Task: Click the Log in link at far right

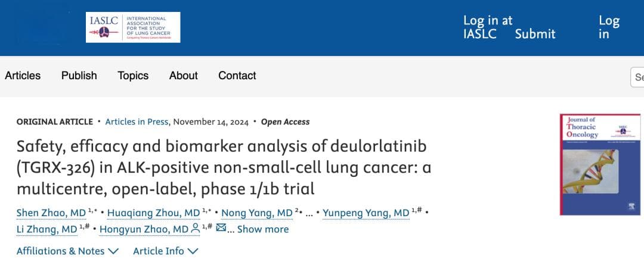Action: pos(609,27)
